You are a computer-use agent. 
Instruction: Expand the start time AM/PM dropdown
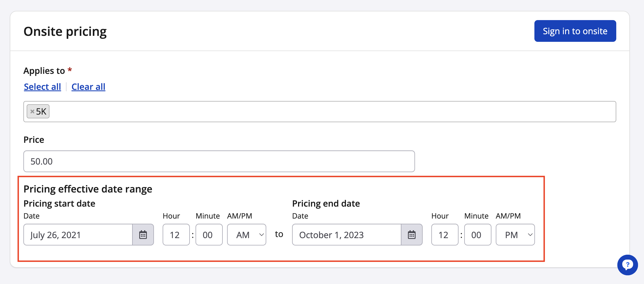tap(246, 235)
